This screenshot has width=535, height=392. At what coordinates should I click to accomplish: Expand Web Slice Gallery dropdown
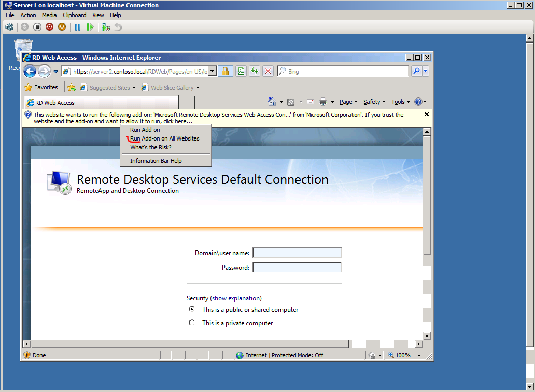pos(198,88)
